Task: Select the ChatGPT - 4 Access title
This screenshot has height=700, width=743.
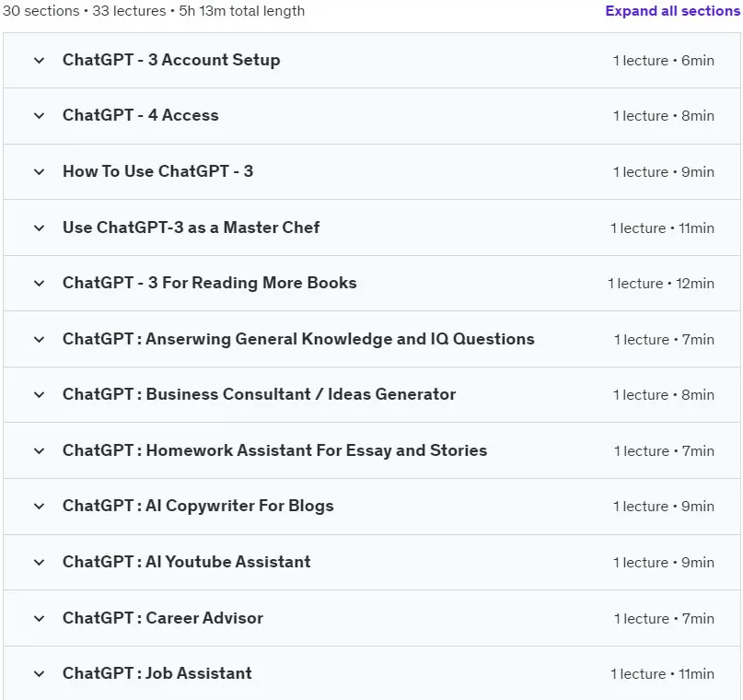Action: click(140, 115)
